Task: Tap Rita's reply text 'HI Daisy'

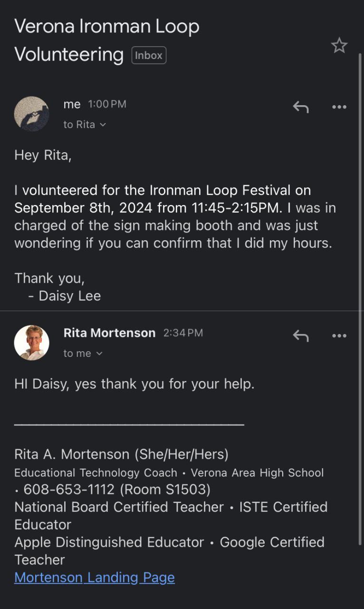Action: coord(134,384)
